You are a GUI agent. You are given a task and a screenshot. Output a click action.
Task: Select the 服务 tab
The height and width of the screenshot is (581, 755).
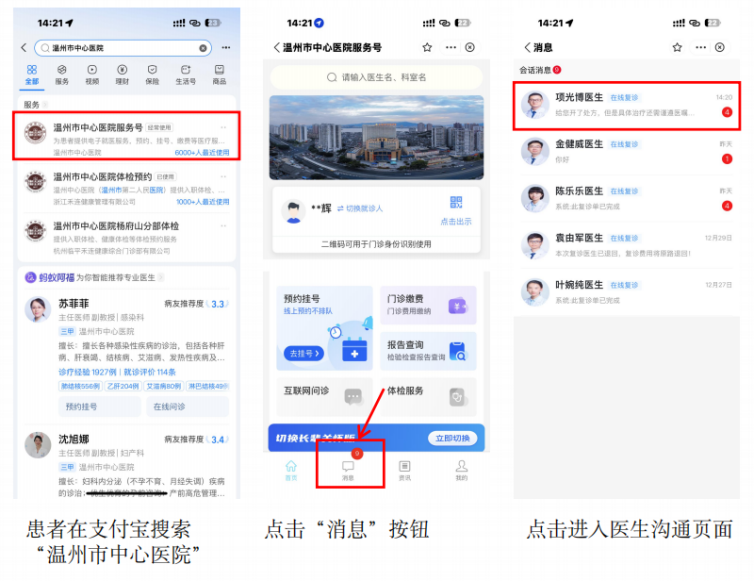62,75
